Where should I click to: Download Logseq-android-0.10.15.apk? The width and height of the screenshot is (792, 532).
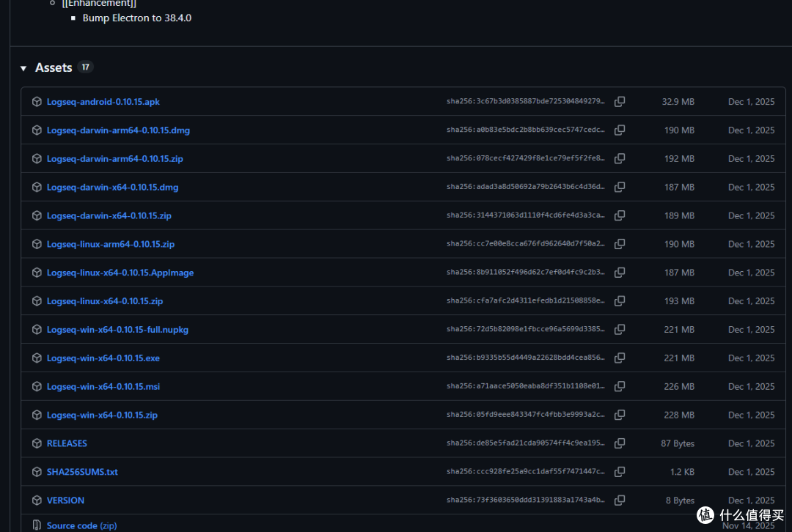pos(103,101)
